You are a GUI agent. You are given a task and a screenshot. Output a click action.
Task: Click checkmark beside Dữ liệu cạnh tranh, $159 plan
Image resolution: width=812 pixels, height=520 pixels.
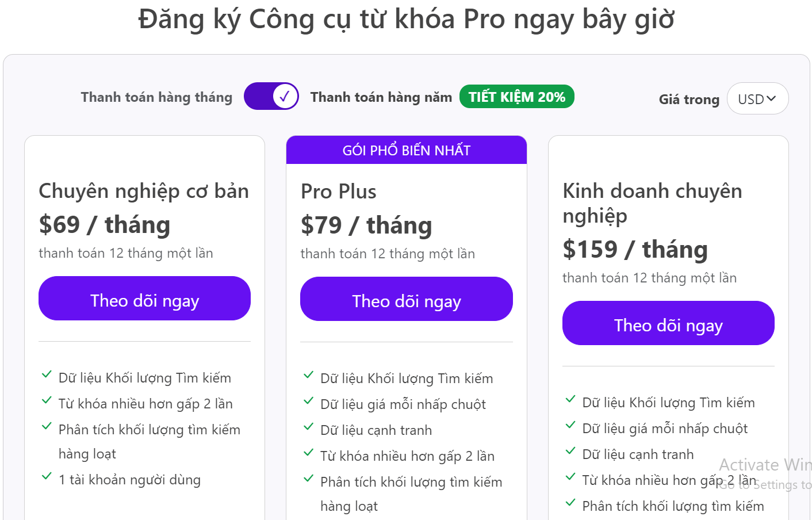(x=570, y=451)
